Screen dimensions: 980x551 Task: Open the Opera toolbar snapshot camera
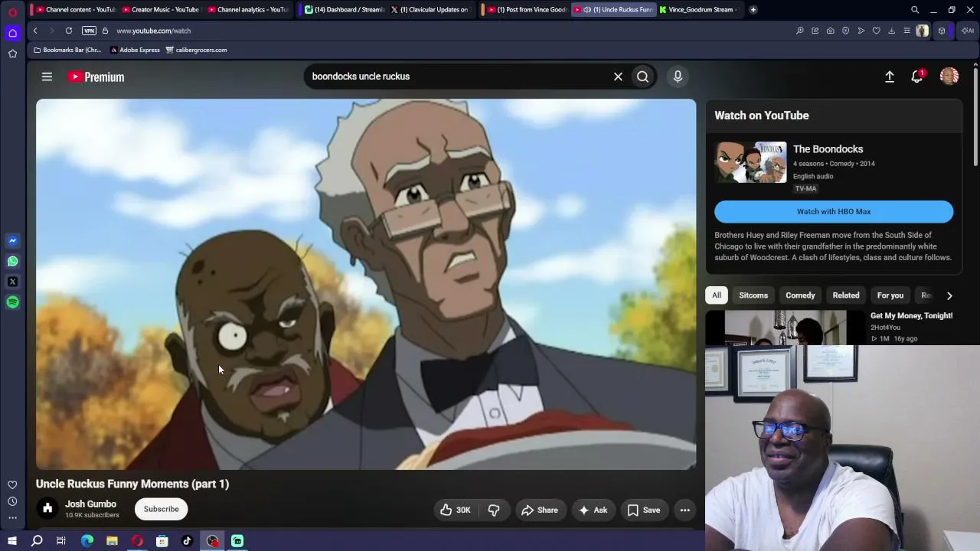[x=830, y=31]
